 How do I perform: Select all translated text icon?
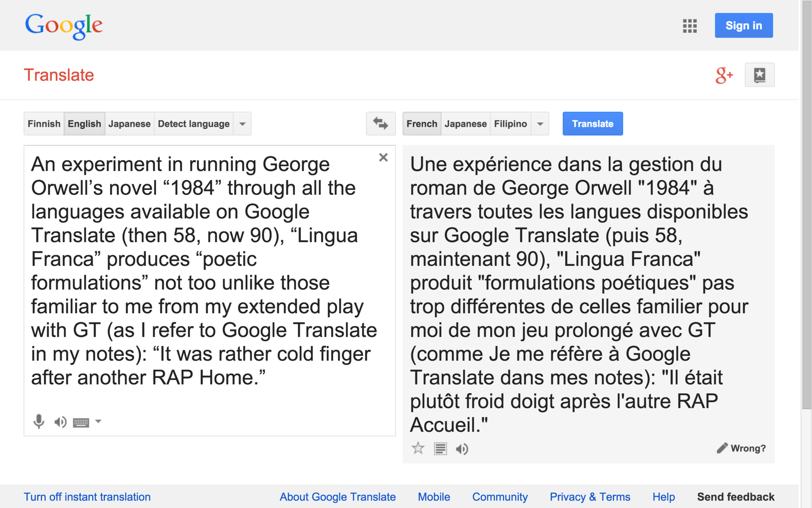pyautogui.click(x=440, y=449)
